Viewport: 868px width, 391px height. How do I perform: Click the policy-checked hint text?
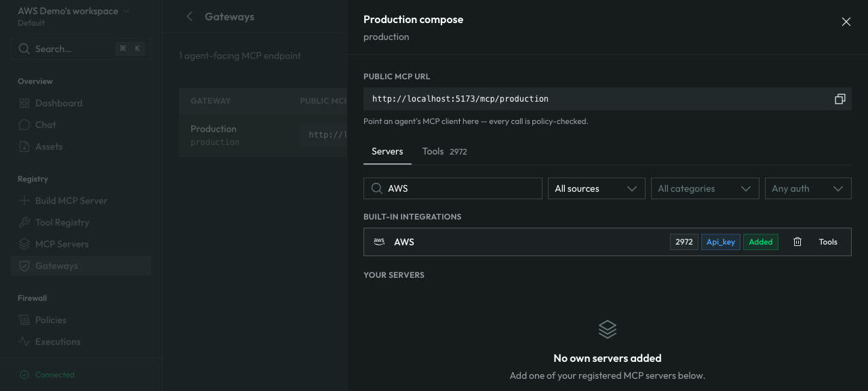click(x=476, y=121)
